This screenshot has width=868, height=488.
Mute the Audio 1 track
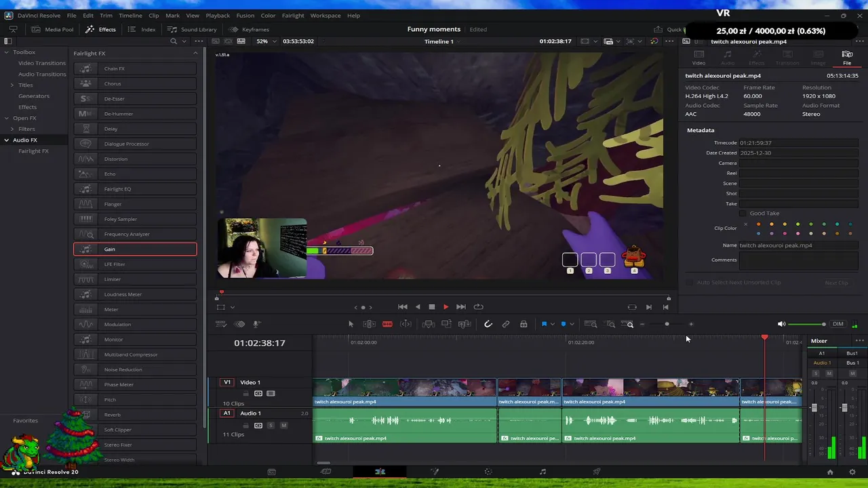[283, 426]
